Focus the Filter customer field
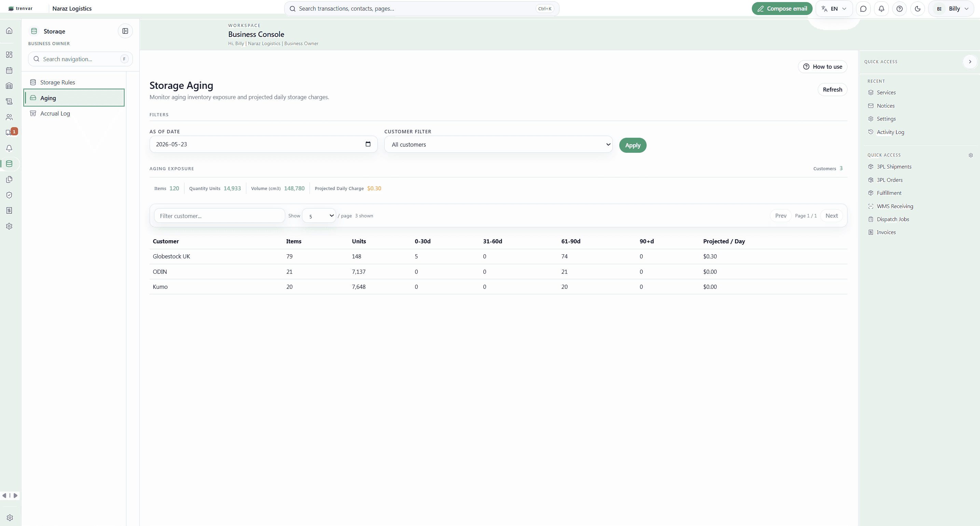 tap(220, 216)
